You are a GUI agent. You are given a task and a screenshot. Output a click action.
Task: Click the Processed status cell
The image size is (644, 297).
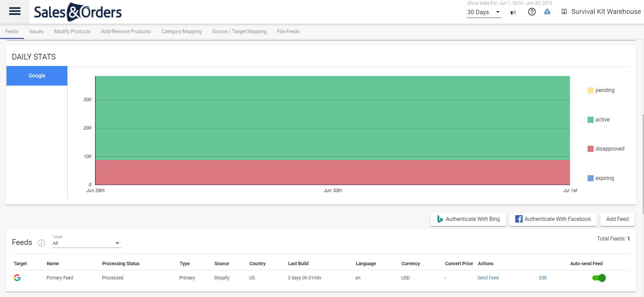tap(113, 278)
